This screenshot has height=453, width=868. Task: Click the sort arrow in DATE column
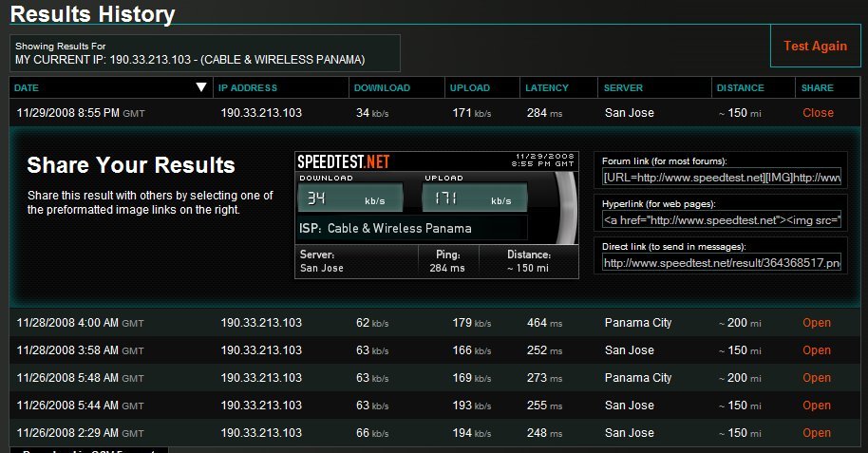pyautogui.click(x=201, y=87)
